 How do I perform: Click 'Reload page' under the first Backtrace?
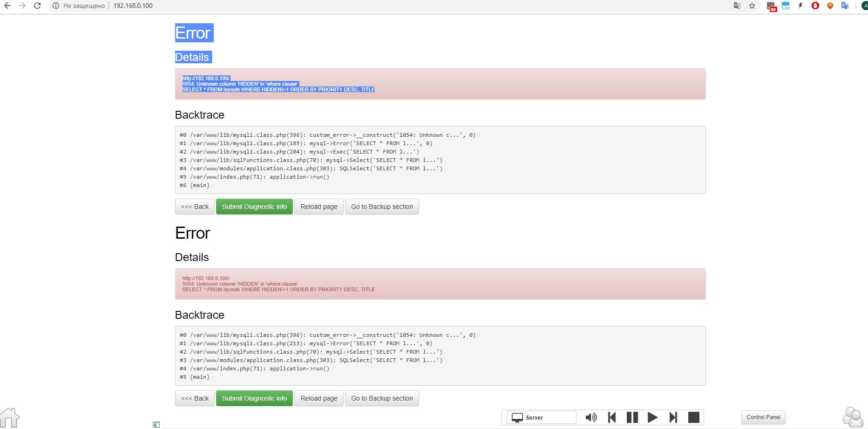point(319,207)
